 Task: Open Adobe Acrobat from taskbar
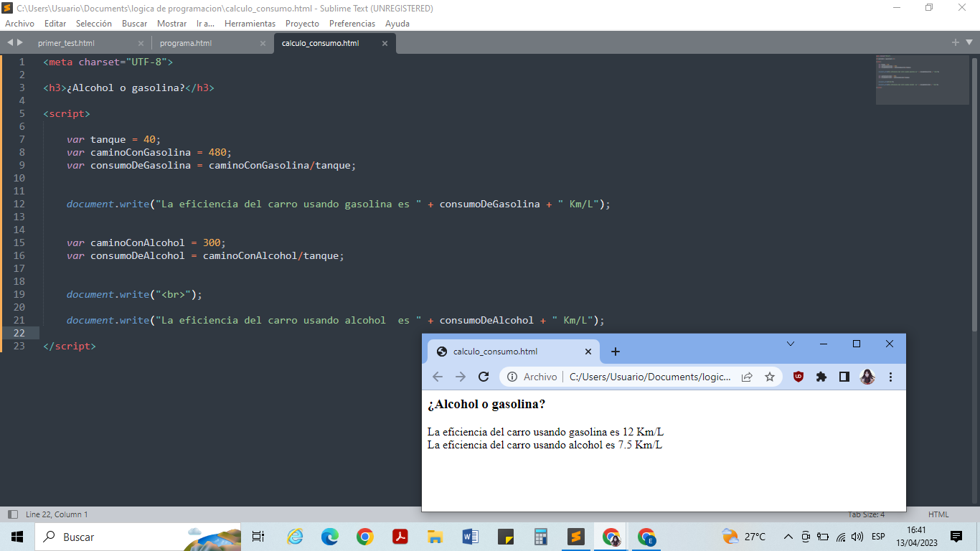pyautogui.click(x=400, y=537)
